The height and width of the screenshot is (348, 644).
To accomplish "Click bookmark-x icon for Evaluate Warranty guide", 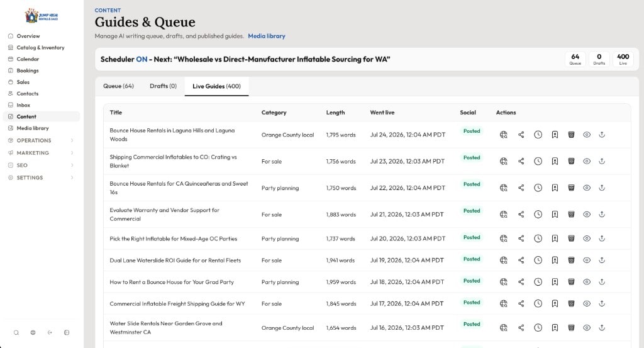I will 555,215.
